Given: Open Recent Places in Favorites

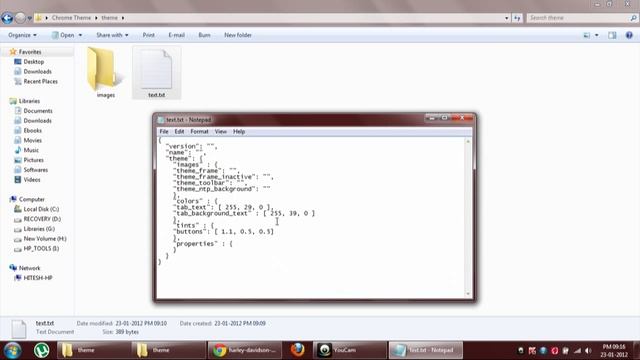Looking at the screenshot, I should click(40, 81).
